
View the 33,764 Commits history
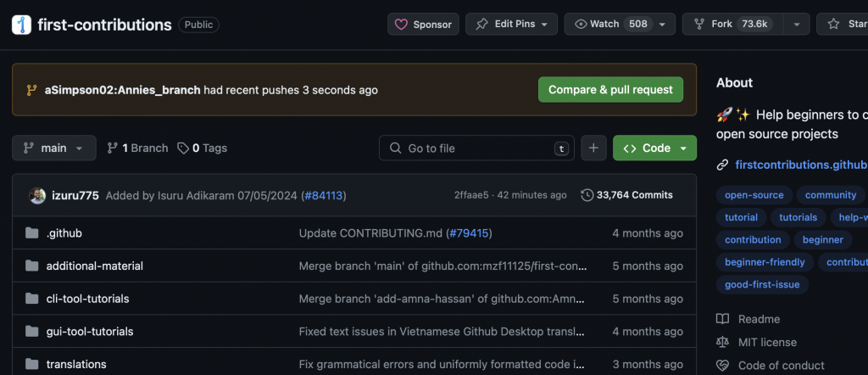click(x=627, y=195)
